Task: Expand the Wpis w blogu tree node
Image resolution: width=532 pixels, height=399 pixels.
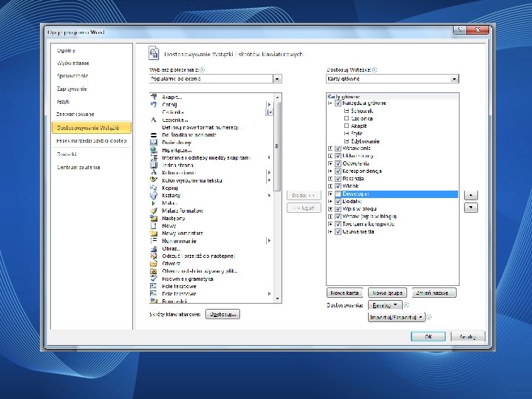Action: pos(330,209)
